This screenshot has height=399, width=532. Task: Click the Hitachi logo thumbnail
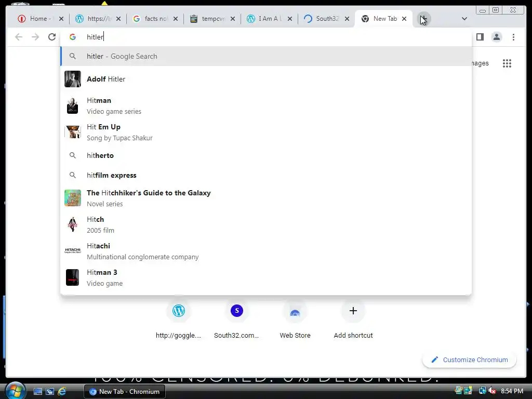(73, 251)
